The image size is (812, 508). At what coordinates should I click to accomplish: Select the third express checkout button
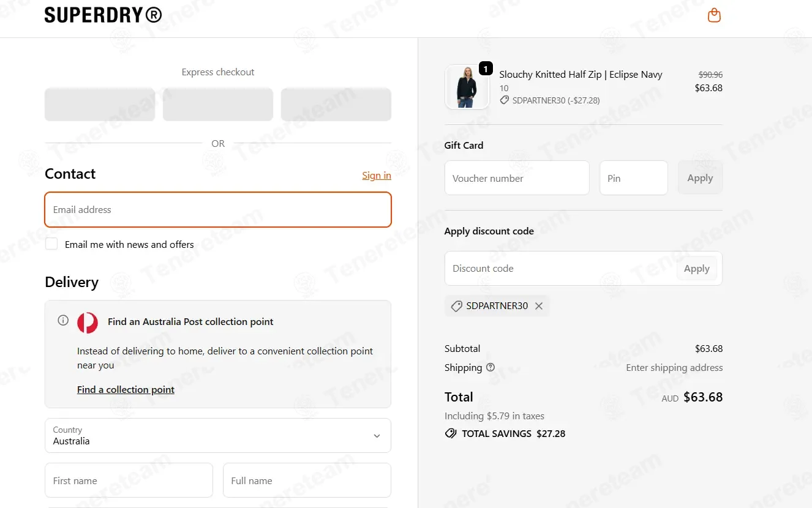[x=336, y=104]
